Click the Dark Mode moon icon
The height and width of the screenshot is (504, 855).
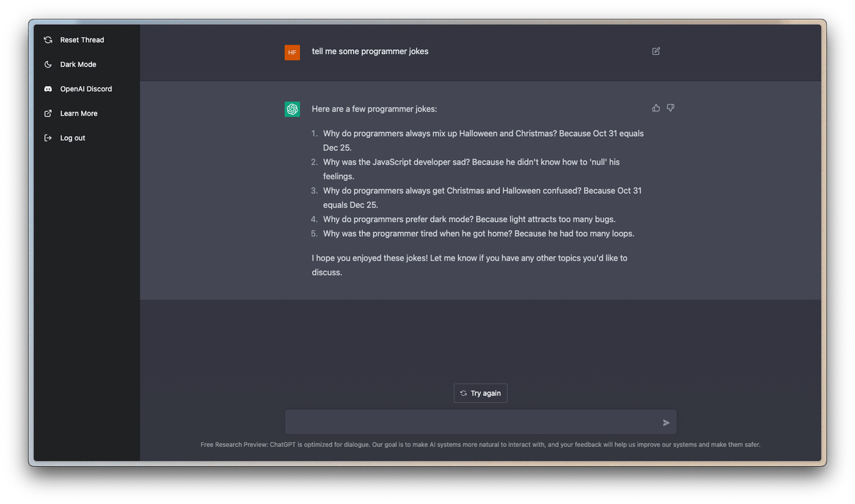(x=48, y=65)
